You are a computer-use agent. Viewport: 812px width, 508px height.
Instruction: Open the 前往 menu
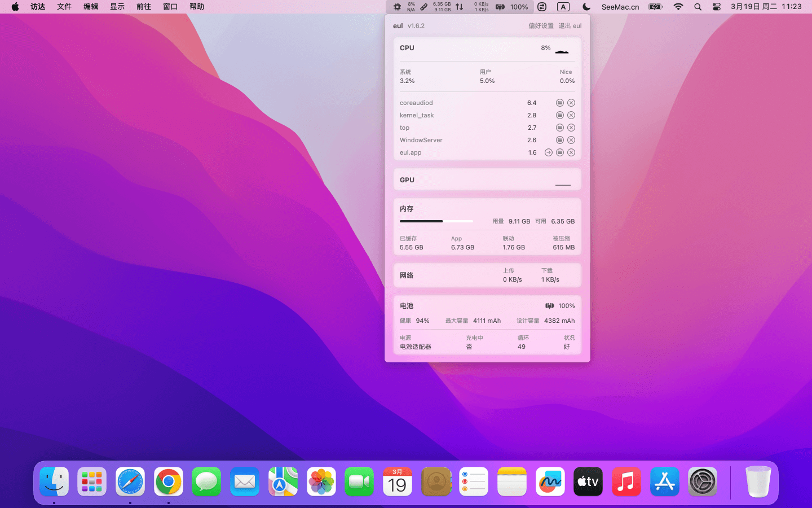coord(144,7)
